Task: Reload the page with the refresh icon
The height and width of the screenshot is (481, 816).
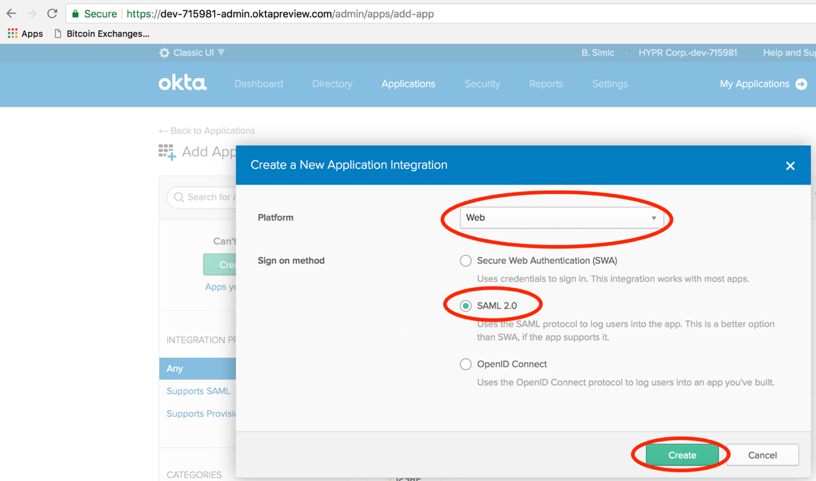Action: (x=52, y=14)
